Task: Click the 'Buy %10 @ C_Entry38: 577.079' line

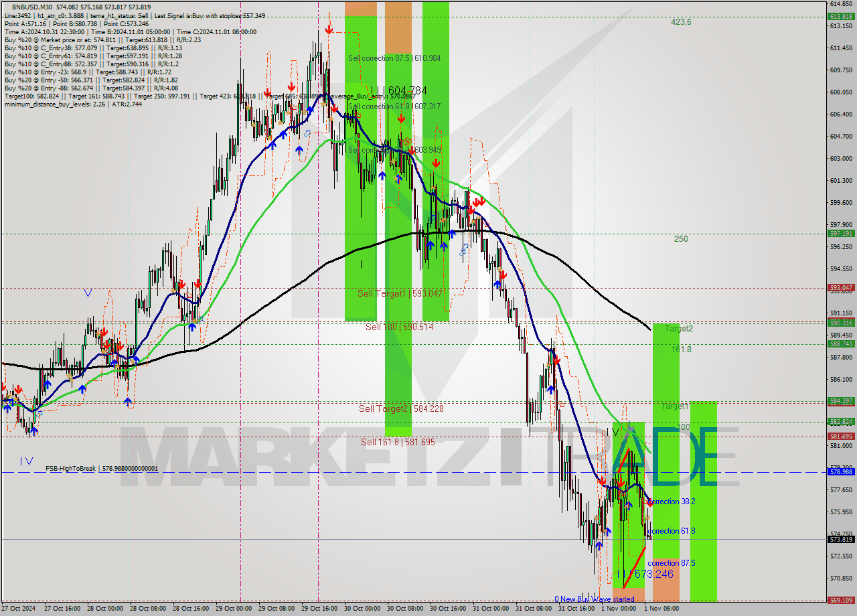Action: (93, 48)
